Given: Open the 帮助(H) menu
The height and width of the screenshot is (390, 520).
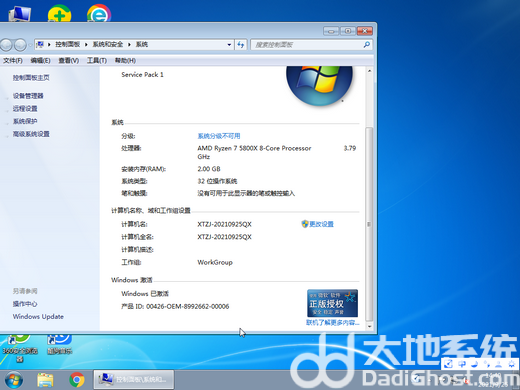Looking at the screenshot, I should coord(125,60).
